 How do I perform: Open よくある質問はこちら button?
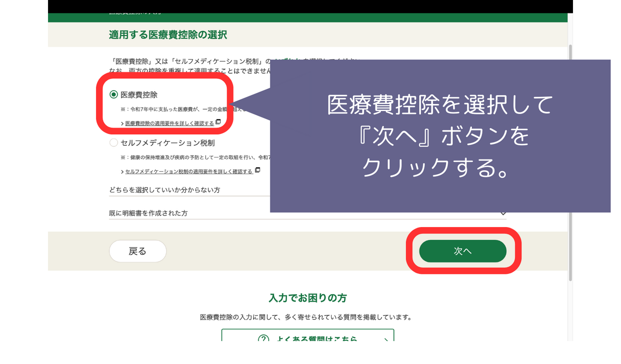pos(308,335)
